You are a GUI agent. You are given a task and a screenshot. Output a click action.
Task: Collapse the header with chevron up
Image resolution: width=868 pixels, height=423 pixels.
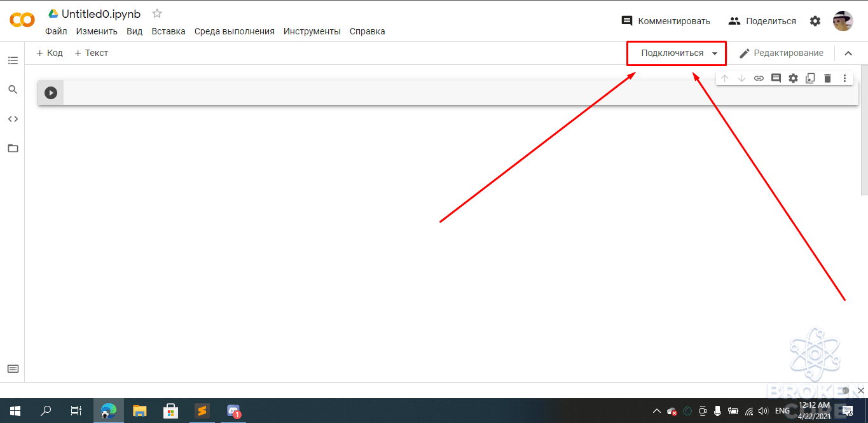pyautogui.click(x=848, y=53)
